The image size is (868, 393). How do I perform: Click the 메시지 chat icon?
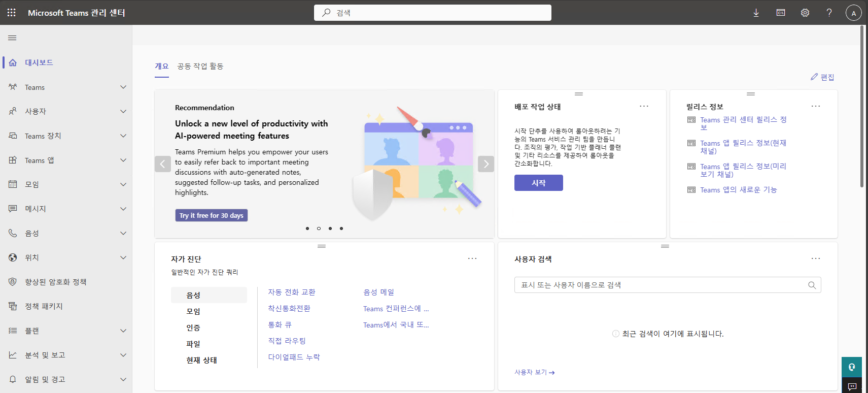tap(13, 209)
